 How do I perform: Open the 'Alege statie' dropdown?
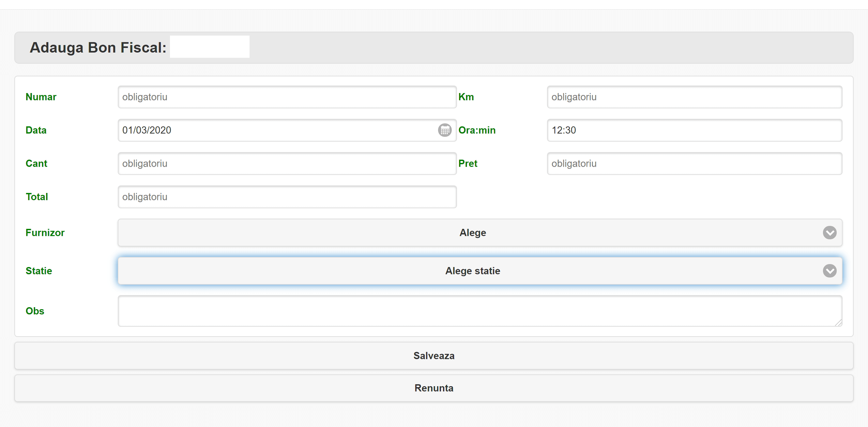tap(480, 271)
